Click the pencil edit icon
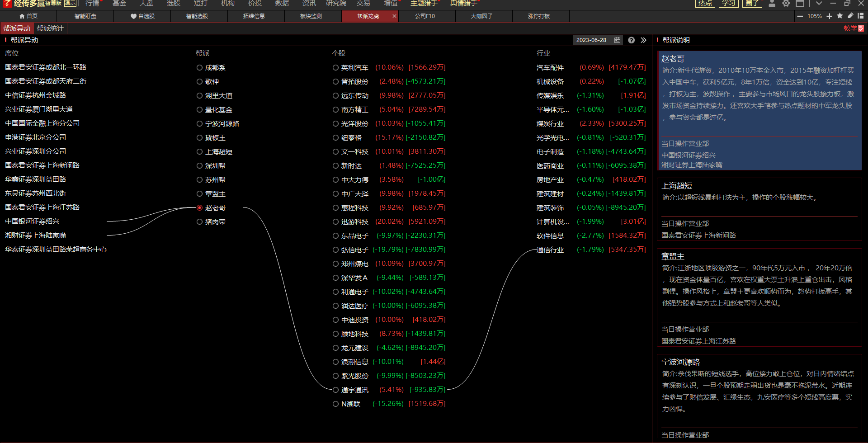 point(850,16)
